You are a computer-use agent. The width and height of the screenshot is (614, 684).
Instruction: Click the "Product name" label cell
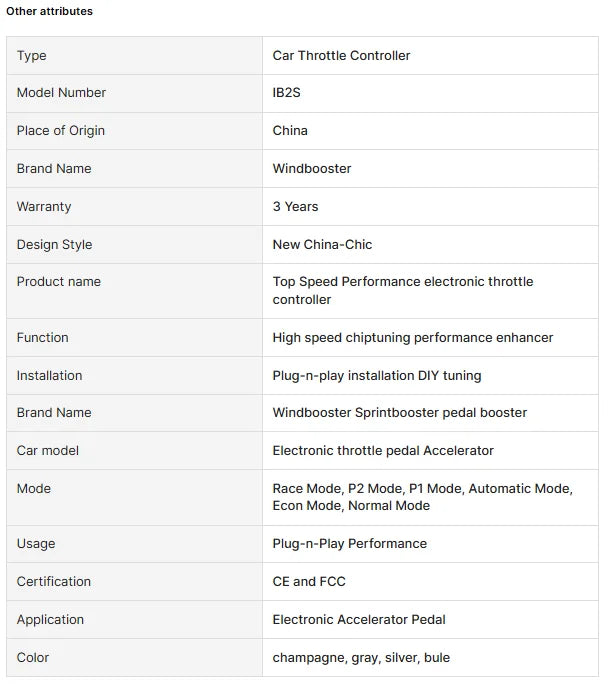click(x=58, y=282)
